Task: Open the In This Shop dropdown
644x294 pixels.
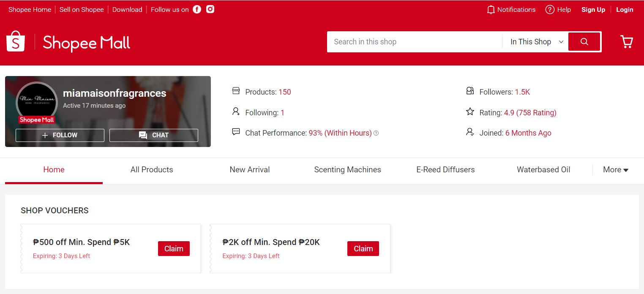Action: tap(537, 42)
